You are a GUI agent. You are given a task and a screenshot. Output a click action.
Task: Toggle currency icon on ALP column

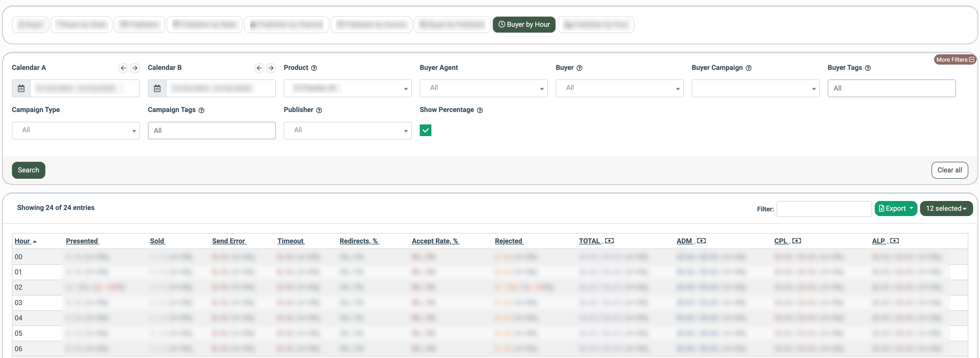(894, 241)
